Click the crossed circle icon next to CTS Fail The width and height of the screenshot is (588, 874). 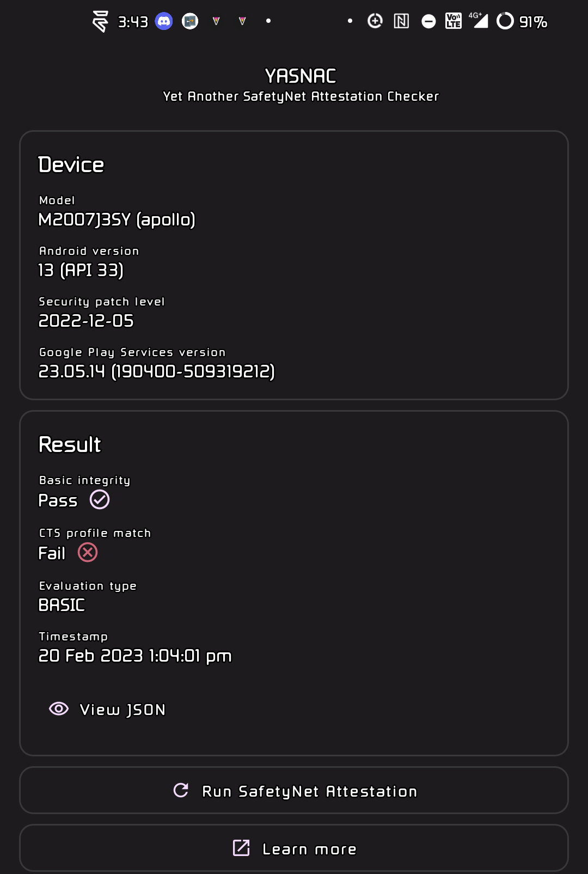click(88, 553)
